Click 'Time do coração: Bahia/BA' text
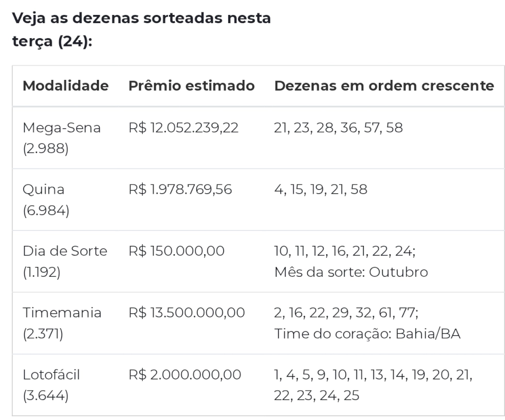This screenshot has height=420, width=505. 367,334
